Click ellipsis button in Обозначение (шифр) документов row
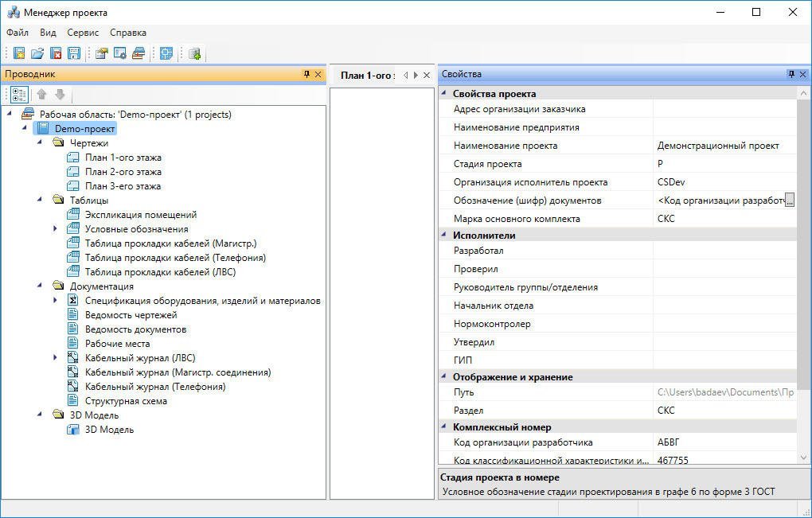 click(790, 201)
